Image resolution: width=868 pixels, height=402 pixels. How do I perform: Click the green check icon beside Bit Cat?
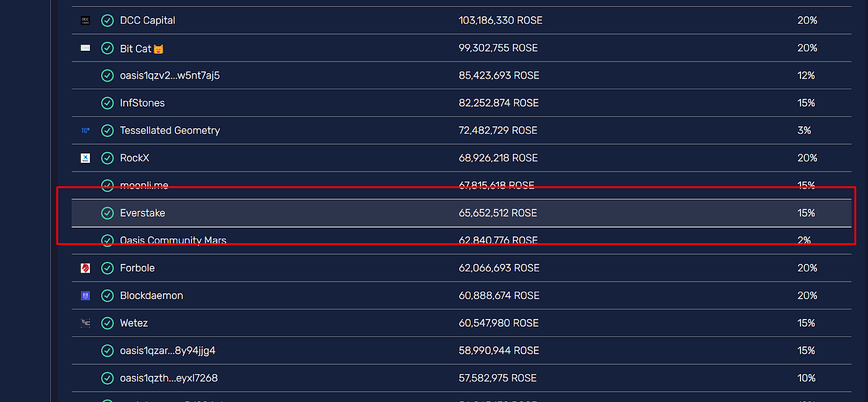click(x=107, y=48)
